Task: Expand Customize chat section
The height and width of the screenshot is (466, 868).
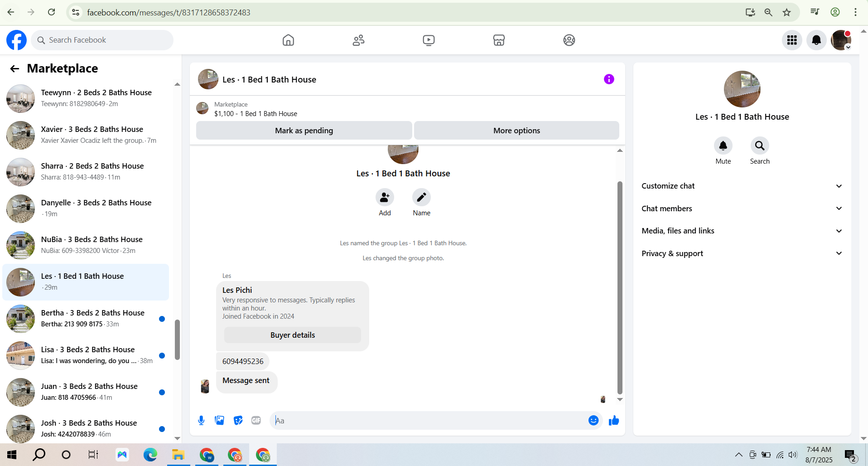Action: click(742, 186)
